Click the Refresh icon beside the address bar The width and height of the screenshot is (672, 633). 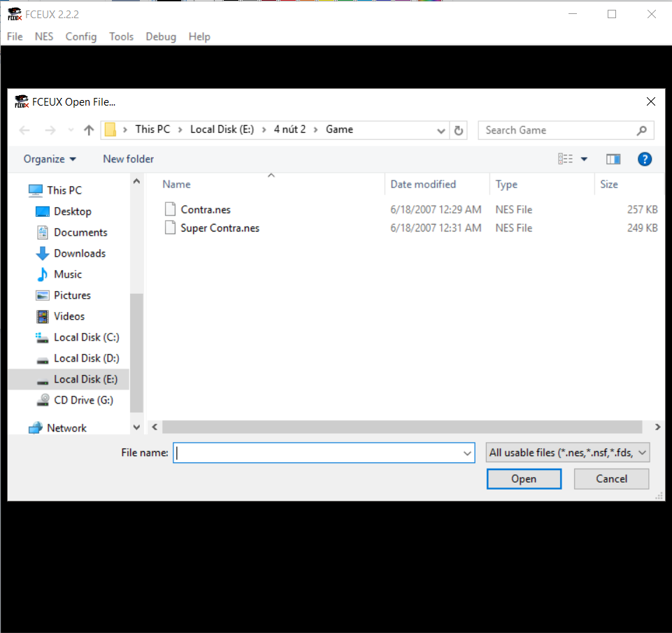click(459, 130)
